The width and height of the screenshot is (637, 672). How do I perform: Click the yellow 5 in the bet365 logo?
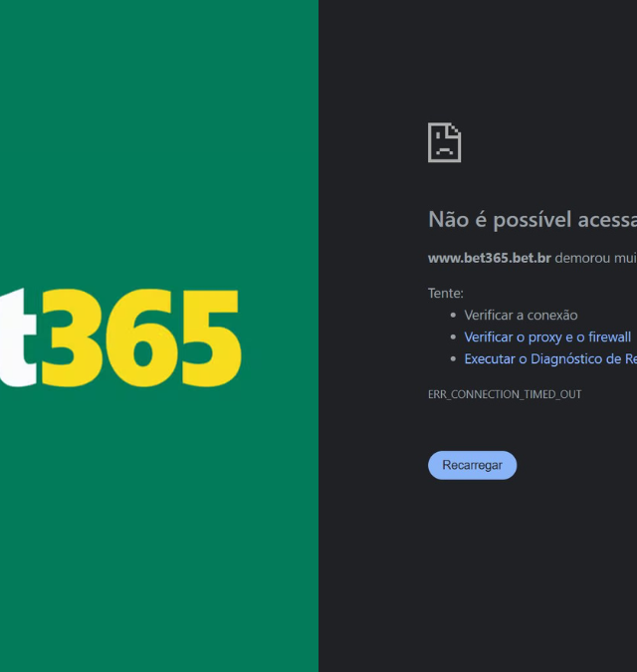click(x=211, y=337)
